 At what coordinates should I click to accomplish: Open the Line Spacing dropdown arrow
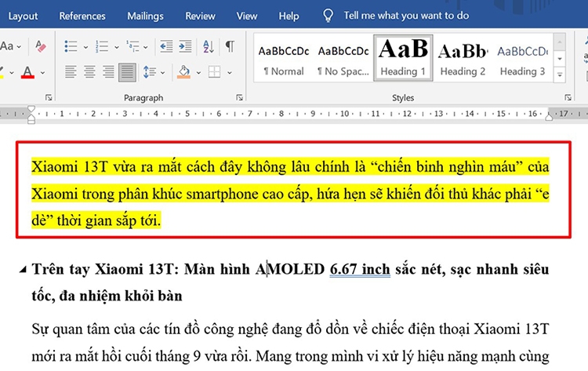(x=162, y=73)
